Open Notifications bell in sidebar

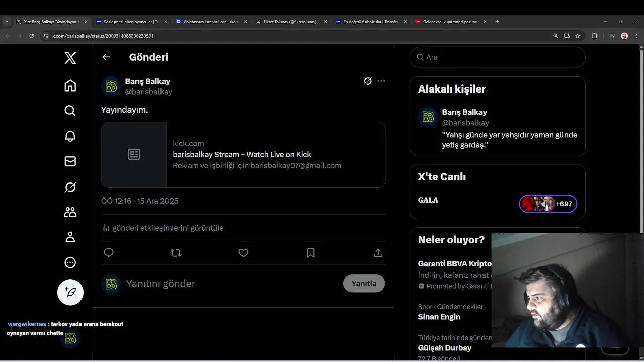coord(70,136)
